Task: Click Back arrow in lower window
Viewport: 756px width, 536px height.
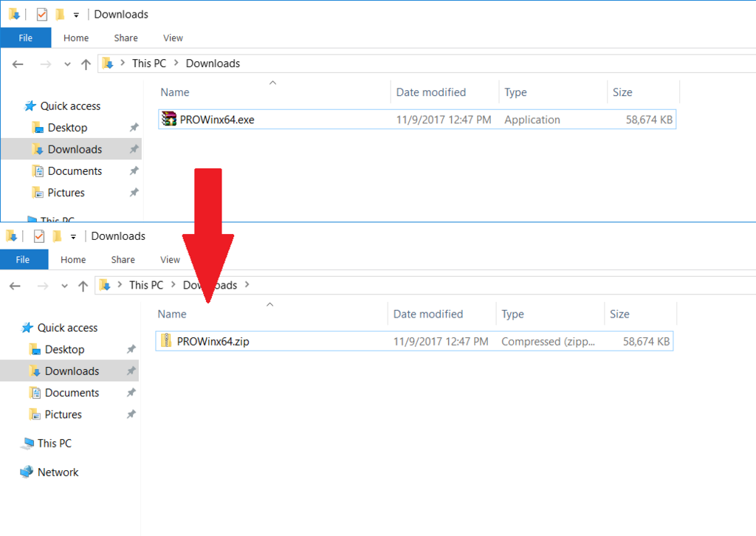Action: point(15,286)
